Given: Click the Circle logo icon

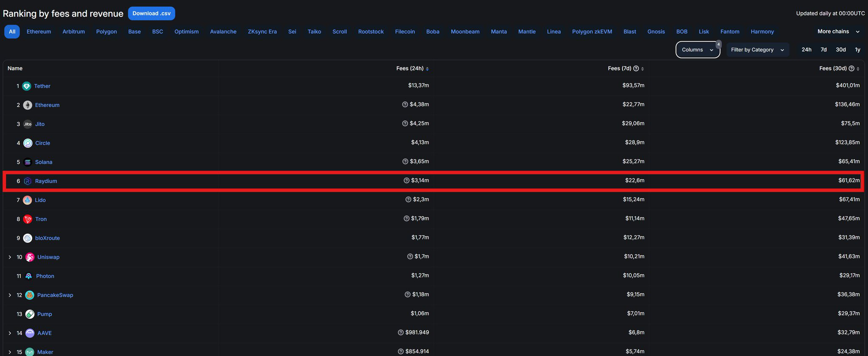Looking at the screenshot, I should click(x=28, y=143).
